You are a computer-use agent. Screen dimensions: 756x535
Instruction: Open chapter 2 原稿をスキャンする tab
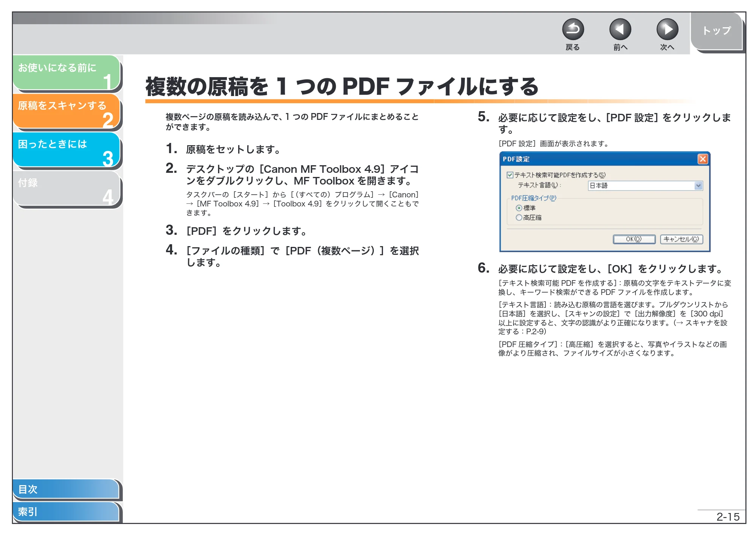(x=67, y=111)
